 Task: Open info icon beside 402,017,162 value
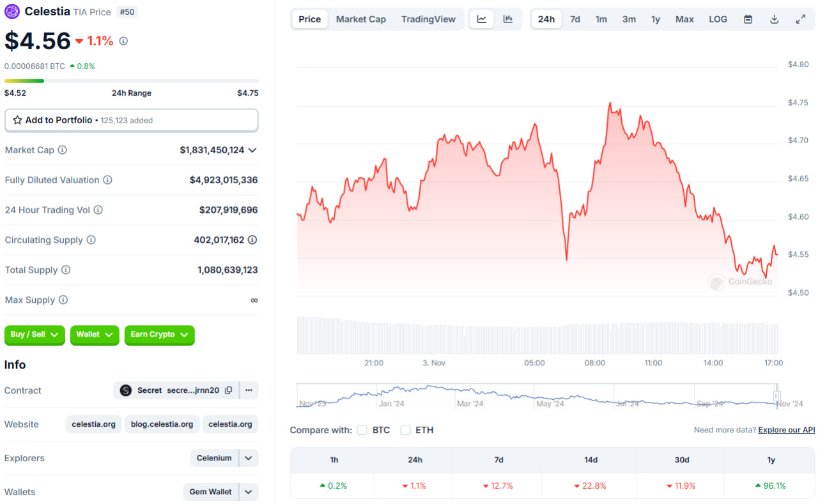point(252,240)
